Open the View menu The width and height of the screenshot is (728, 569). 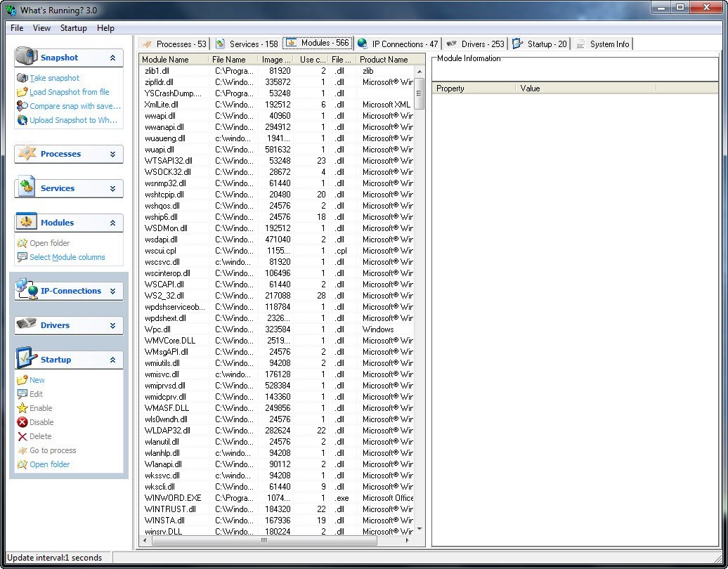(41, 28)
